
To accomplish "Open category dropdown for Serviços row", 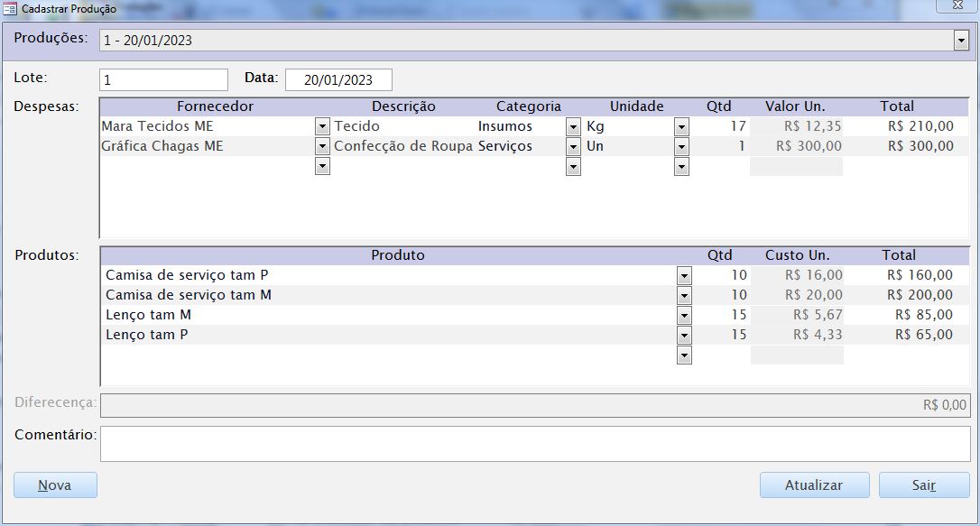I will (573, 146).
